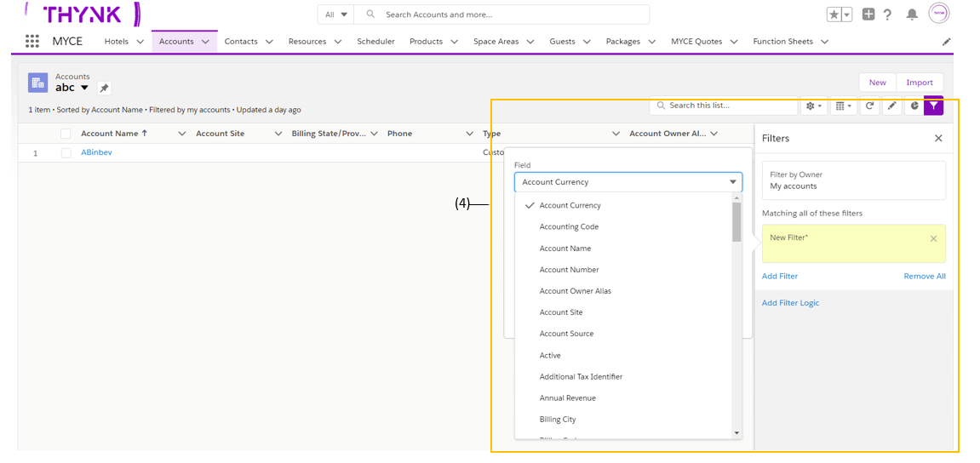Image resolution: width=980 pixels, height=463 pixels.
Task: Click the inline edit pencil button
Action: [891, 106]
